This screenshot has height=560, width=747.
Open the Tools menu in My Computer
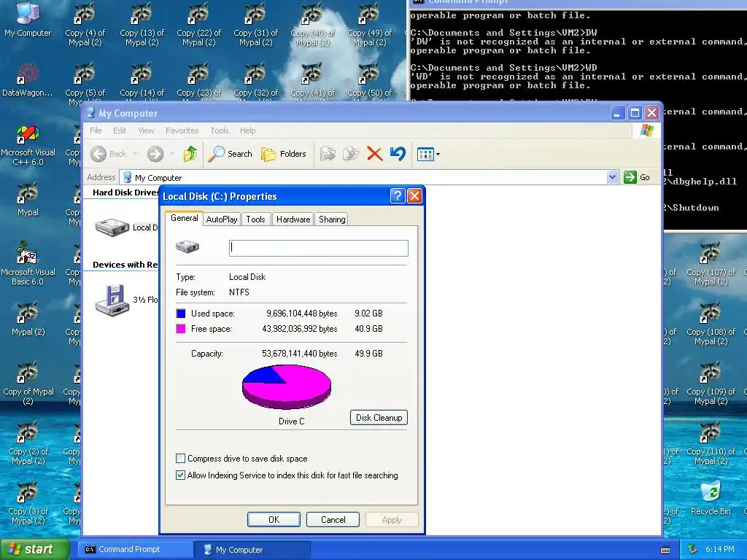point(219,131)
